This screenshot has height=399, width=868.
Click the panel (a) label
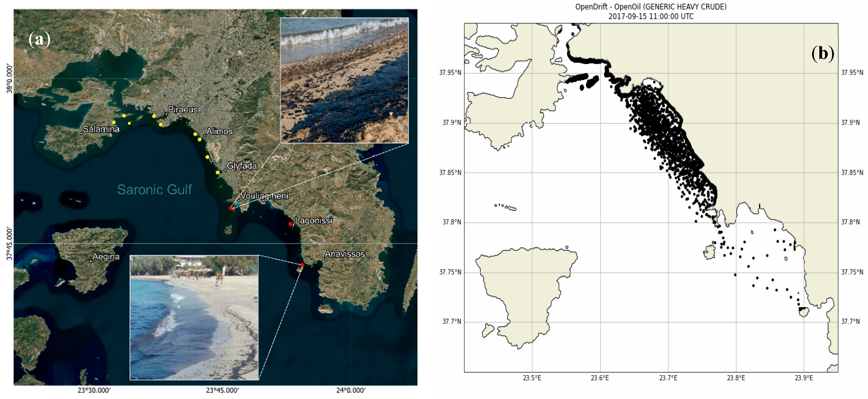coord(39,39)
